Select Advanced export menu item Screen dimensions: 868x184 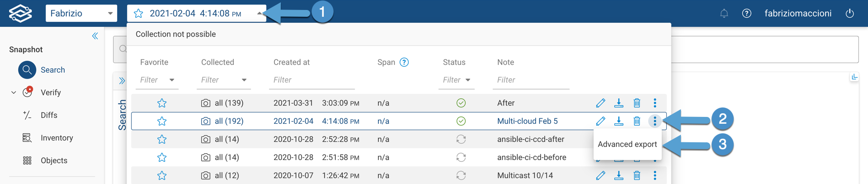point(627,144)
